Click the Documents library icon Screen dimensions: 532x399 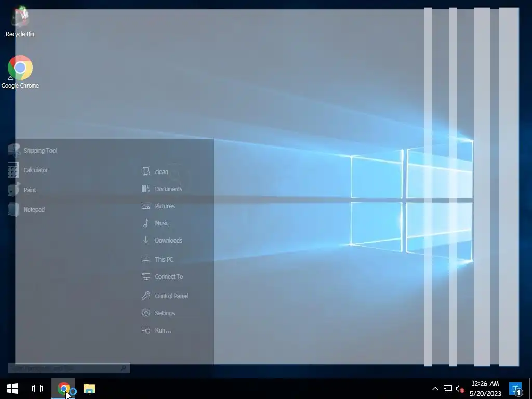[145, 189]
